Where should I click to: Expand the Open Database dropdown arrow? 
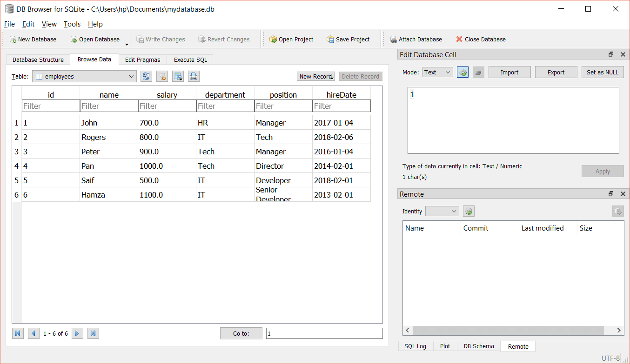click(126, 42)
